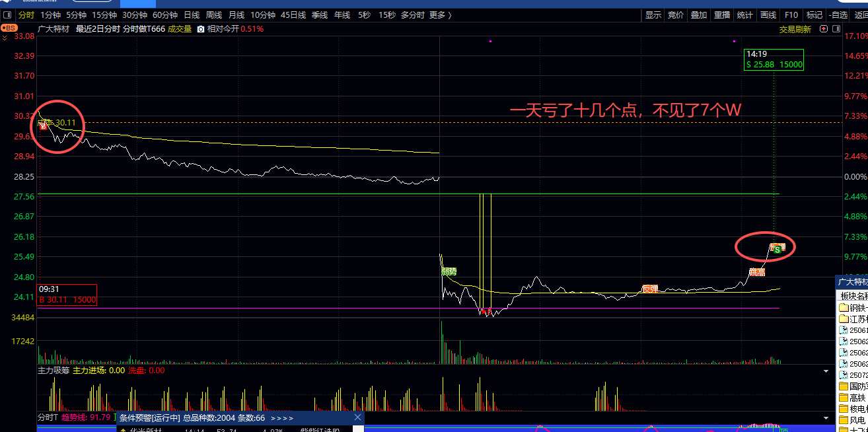868x432 pixels.
Task: Expand the double-chevron below the BS badge
Action: [x=5, y=38]
